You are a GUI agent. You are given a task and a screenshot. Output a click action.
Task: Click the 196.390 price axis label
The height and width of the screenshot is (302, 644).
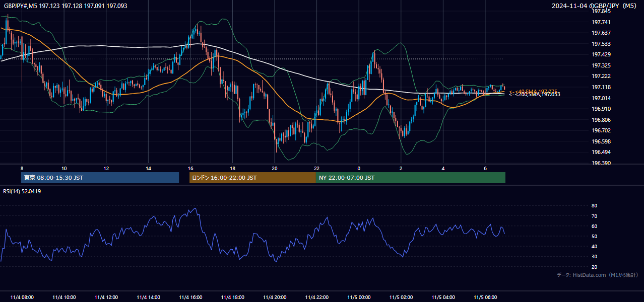[x=600, y=163]
